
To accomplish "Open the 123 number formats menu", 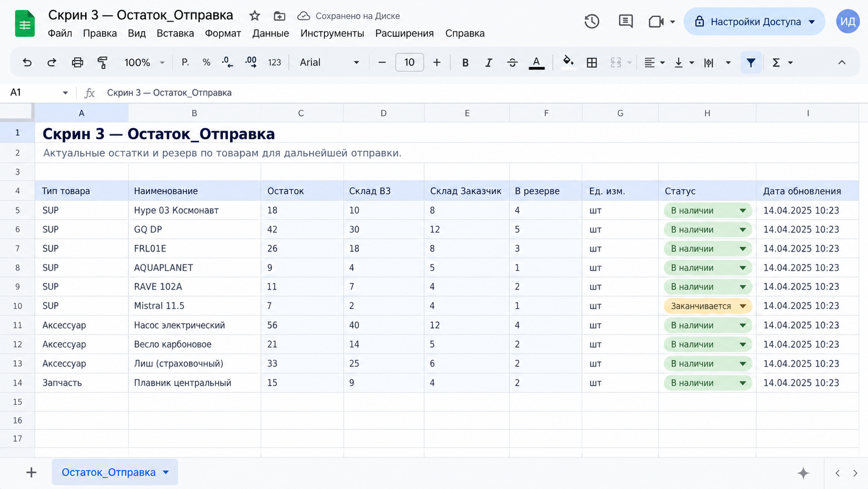I will [274, 62].
